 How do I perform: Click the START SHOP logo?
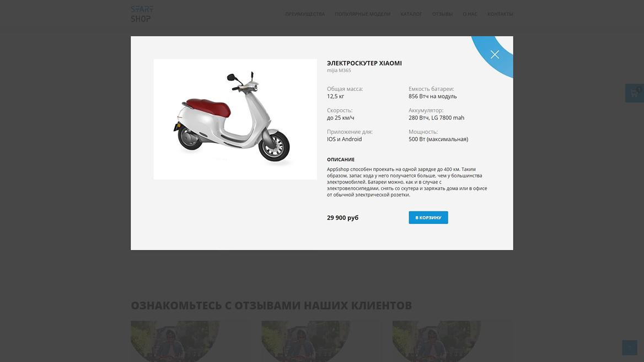click(142, 14)
